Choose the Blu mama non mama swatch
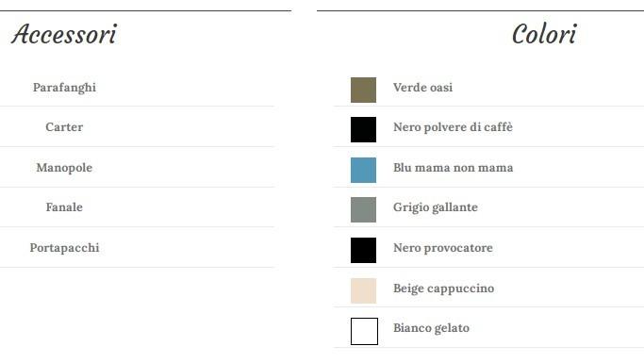The image size is (644, 363). pyautogui.click(x=363, y=170)
